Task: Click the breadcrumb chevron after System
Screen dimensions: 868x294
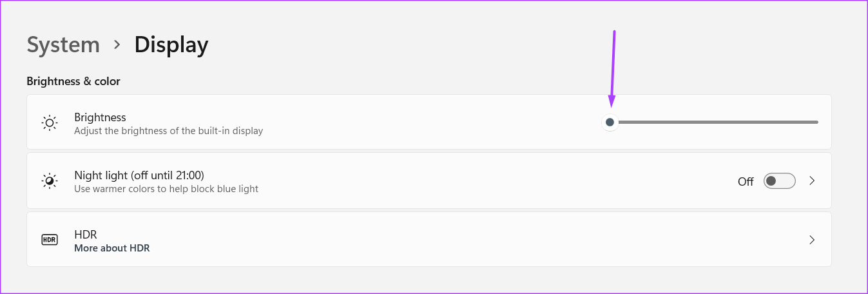Action: coord(117,44)
